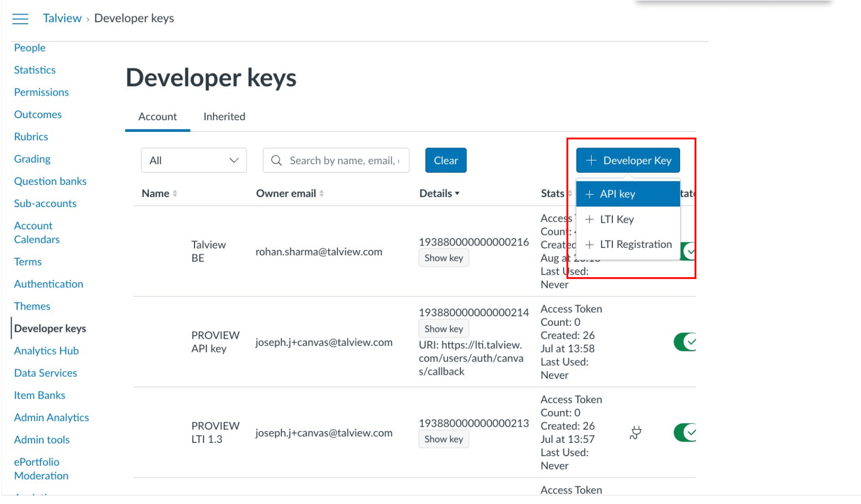Open Authentication in the sidebar
The width and height of the screenshot is (861, 504).
[x=49, y=284]
